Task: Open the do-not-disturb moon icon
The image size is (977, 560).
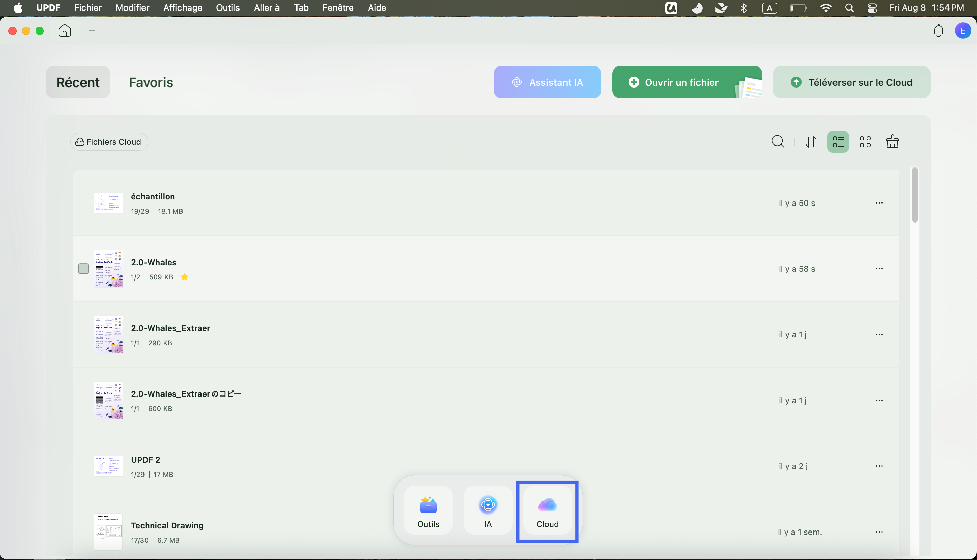Action: pyautogui.click(x=696, y=8)
